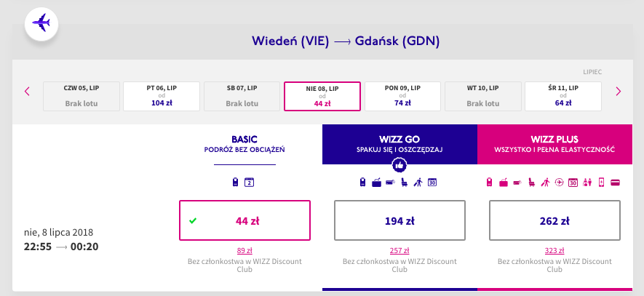Click the WIZZ PLUS mobile phone icon

click(x=601, y=182)
